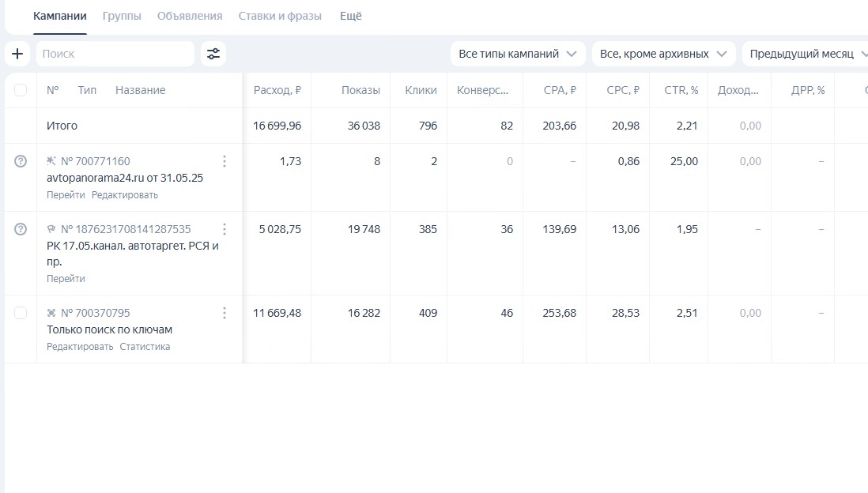Sort table by Расход, ₽ column header
This screenshot has height=493, width=868.
click(x=277, y=90)
